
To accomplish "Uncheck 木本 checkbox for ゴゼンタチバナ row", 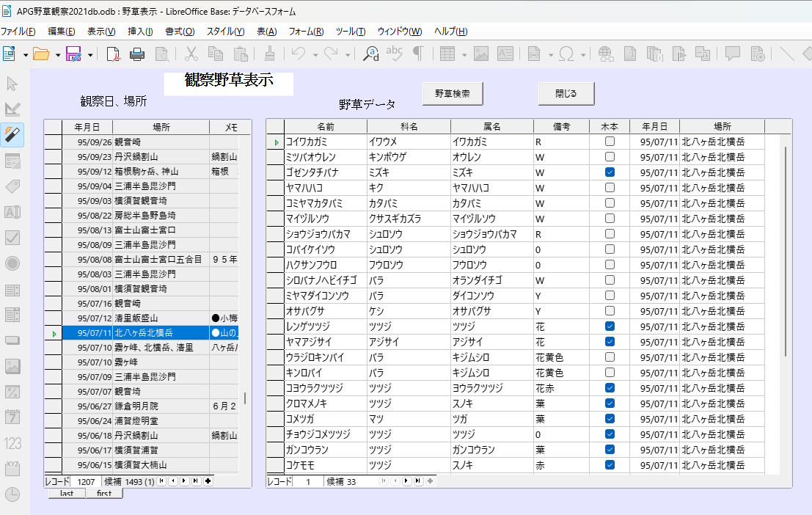I will point(610,172).
